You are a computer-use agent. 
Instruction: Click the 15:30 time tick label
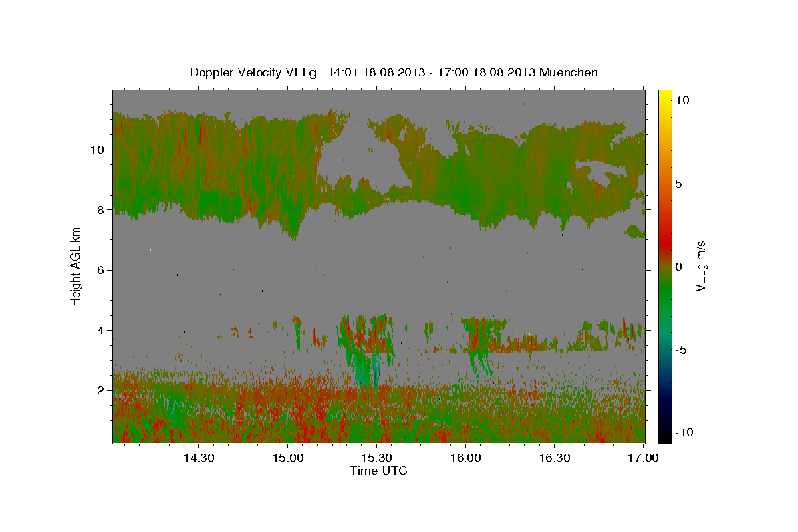point(376,458)
